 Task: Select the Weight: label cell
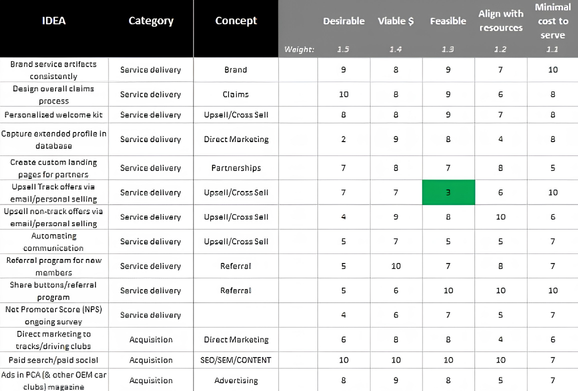pos(299,49)
